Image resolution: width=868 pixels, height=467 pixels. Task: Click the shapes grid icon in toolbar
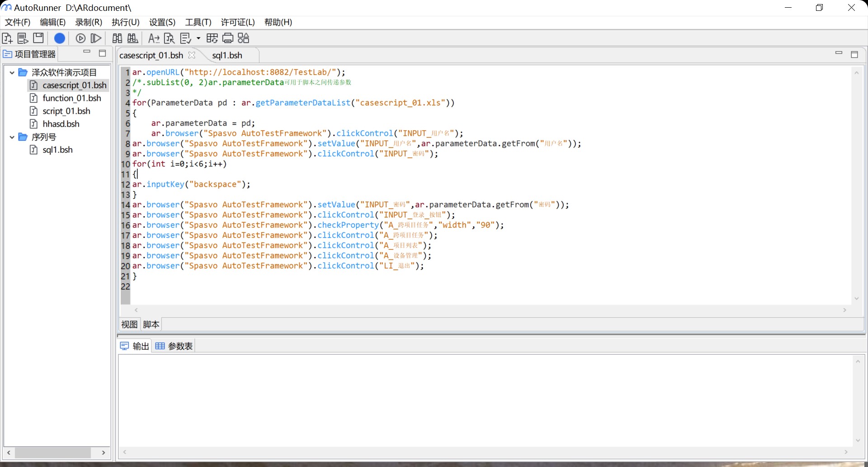click(x=244, y=38)
